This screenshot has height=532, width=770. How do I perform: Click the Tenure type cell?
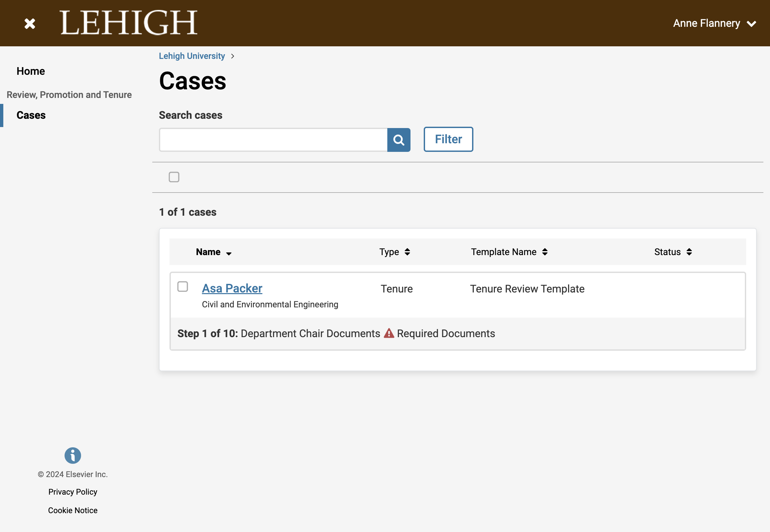(397, 289)
